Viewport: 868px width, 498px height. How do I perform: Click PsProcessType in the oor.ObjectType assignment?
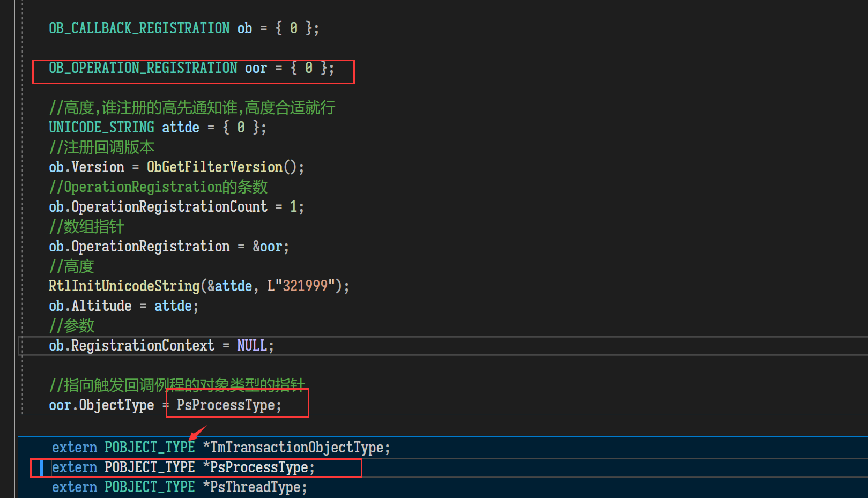[226, 405]
